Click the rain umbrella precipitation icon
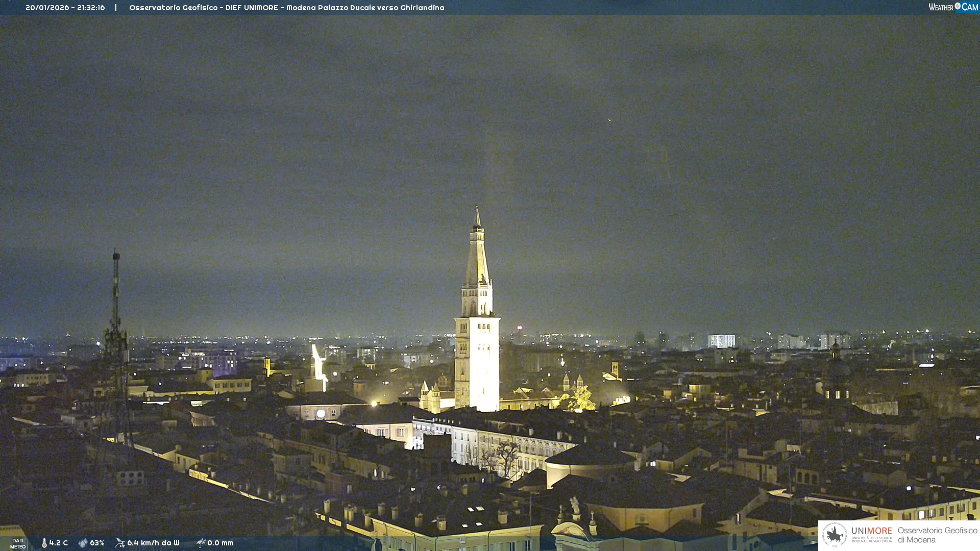This screenshot has width=980, height=551. pos(201,543)
